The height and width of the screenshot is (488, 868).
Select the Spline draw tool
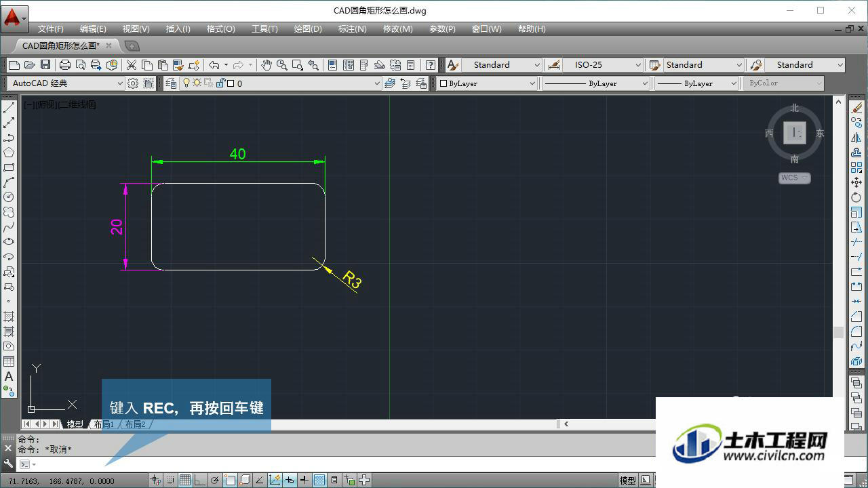(9, 227)
